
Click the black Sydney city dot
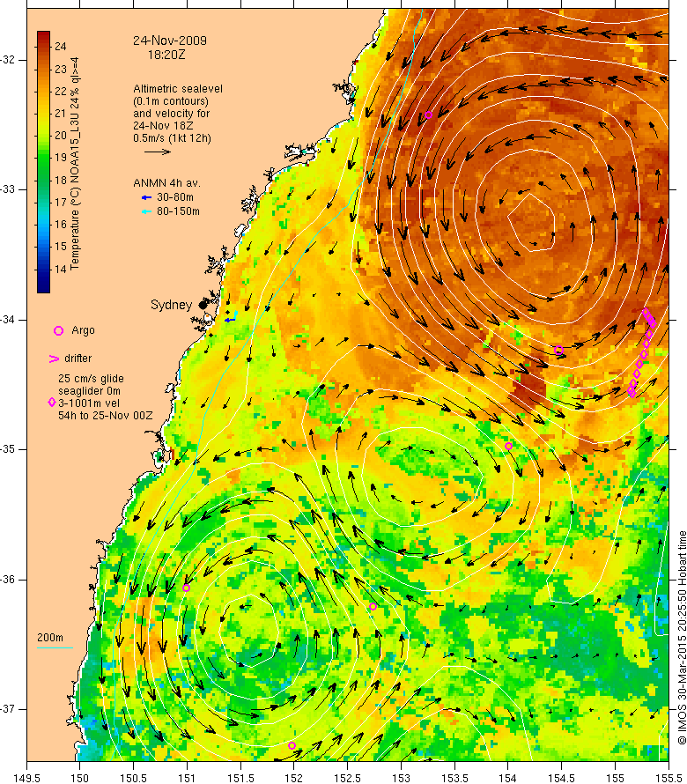203,305
